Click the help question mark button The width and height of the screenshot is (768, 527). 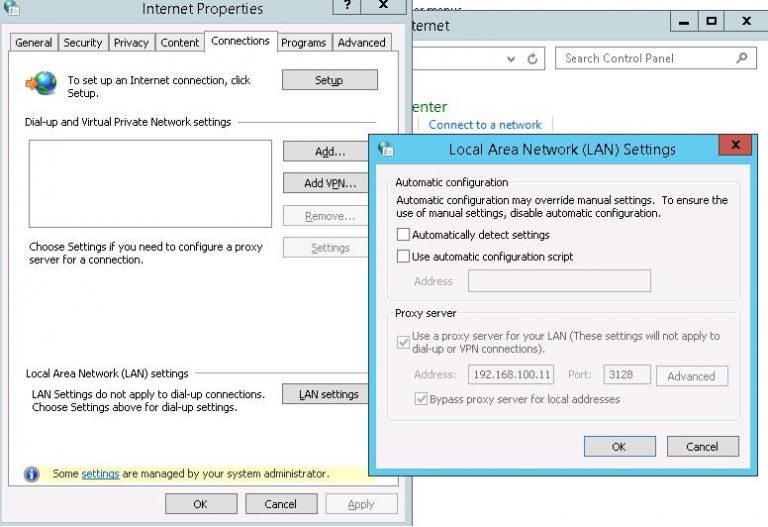tap(345, 6)
